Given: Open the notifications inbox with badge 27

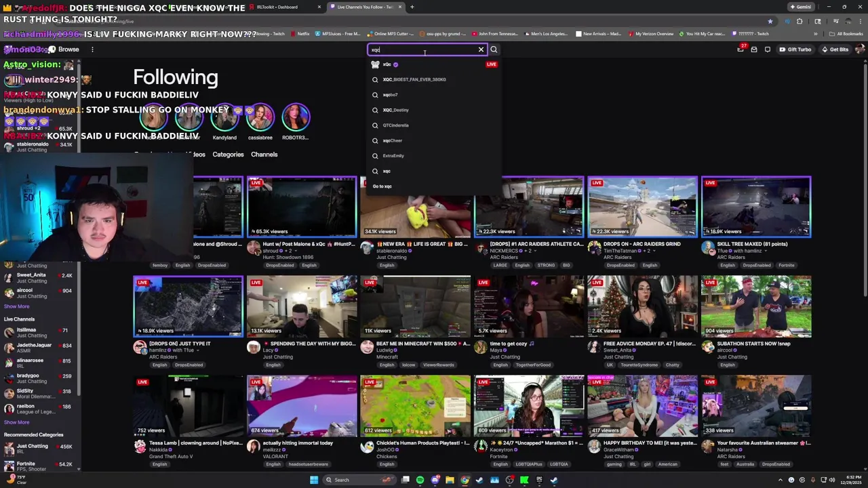Looking at the screenshot, I should [741, 49].
